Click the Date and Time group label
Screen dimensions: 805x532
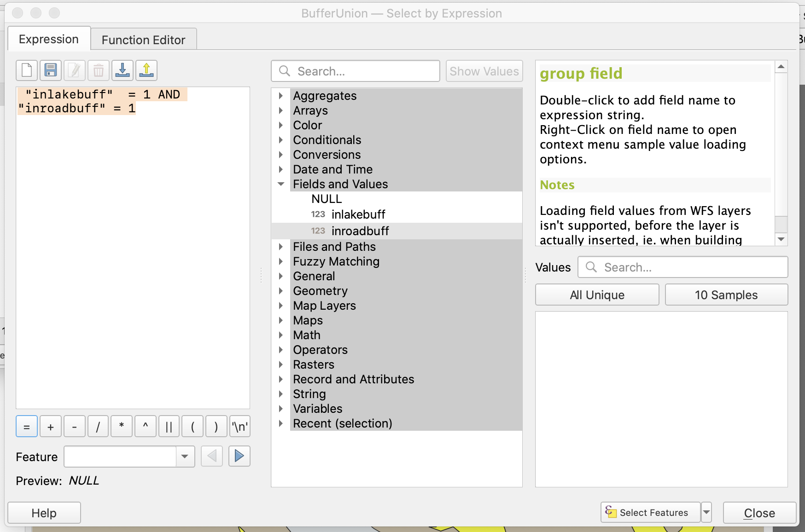[332, 169]
